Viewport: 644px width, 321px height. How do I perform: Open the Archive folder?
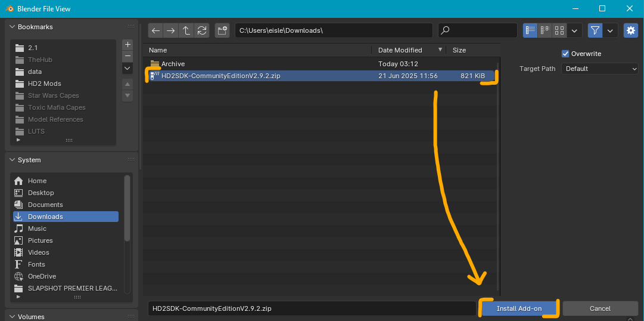tap(321, 64)
